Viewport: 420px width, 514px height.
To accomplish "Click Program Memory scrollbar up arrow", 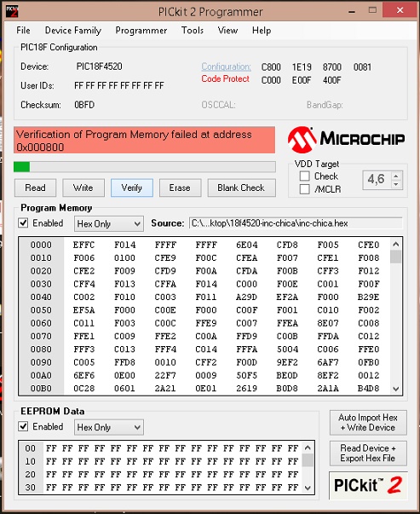I will 396,245.
